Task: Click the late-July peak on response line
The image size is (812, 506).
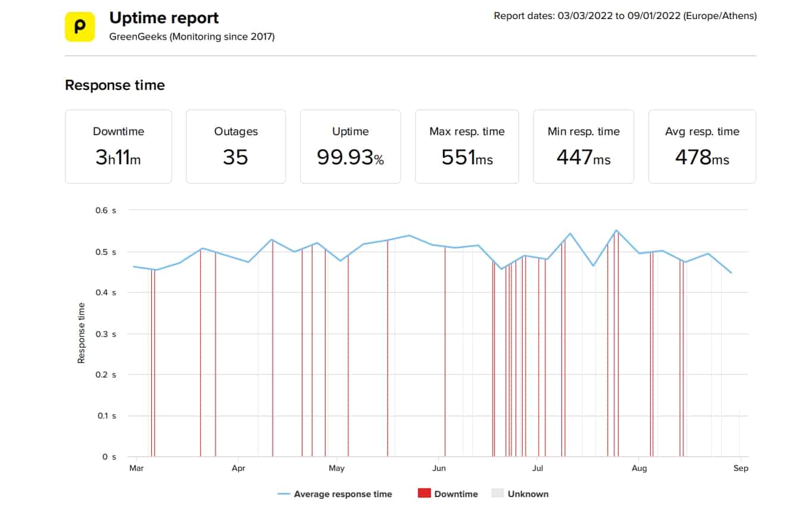Action: tap(616, 230)
